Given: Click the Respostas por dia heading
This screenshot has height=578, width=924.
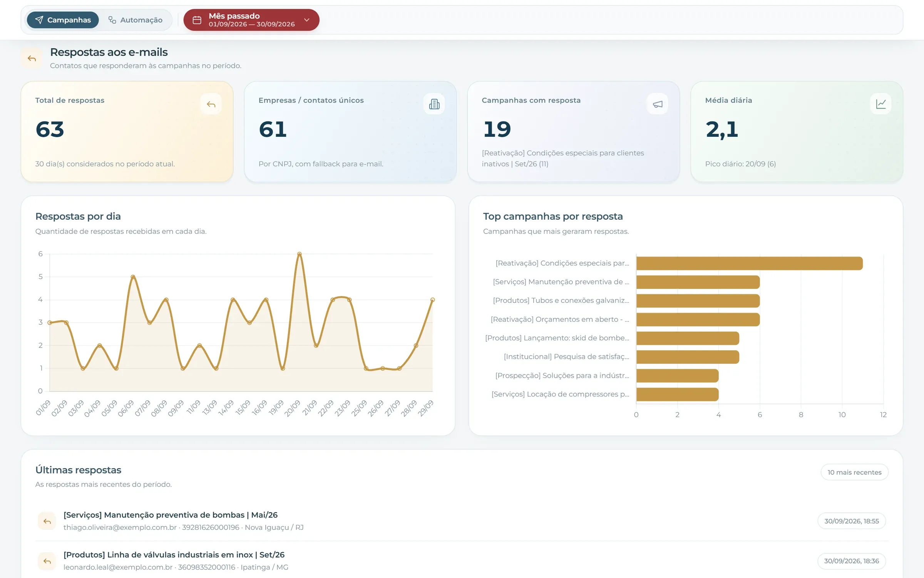Looking at the screenshot, I should coord(78,216).
